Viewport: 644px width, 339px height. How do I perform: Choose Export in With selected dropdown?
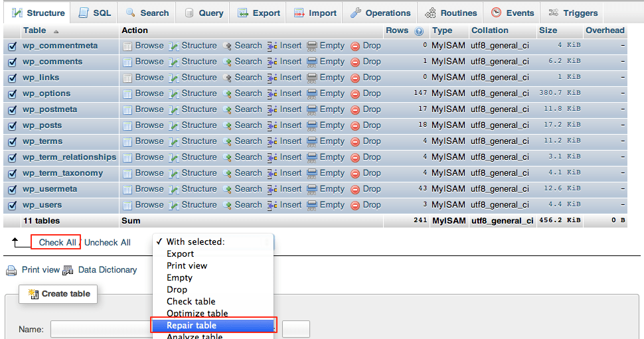[212, 254]
